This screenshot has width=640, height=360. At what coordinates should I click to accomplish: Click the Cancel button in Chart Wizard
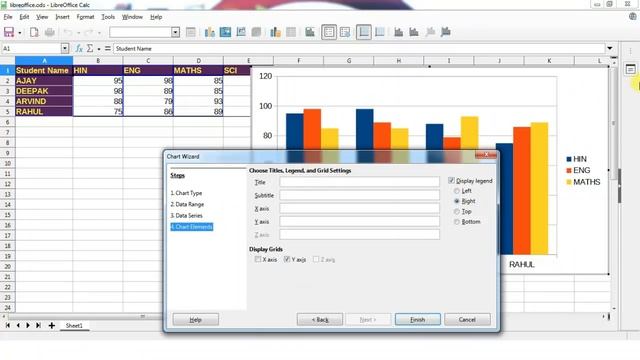(467, 319)
